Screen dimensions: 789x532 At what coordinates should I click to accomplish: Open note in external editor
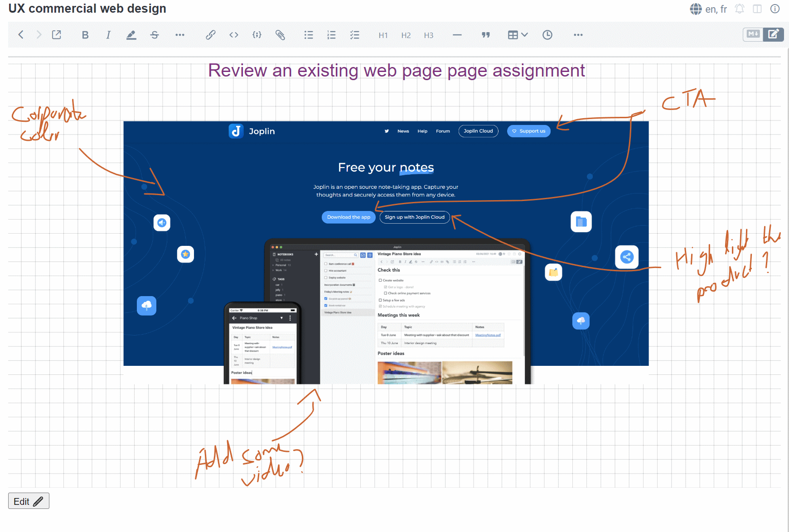pyautogui.click(x=57, y=35)
